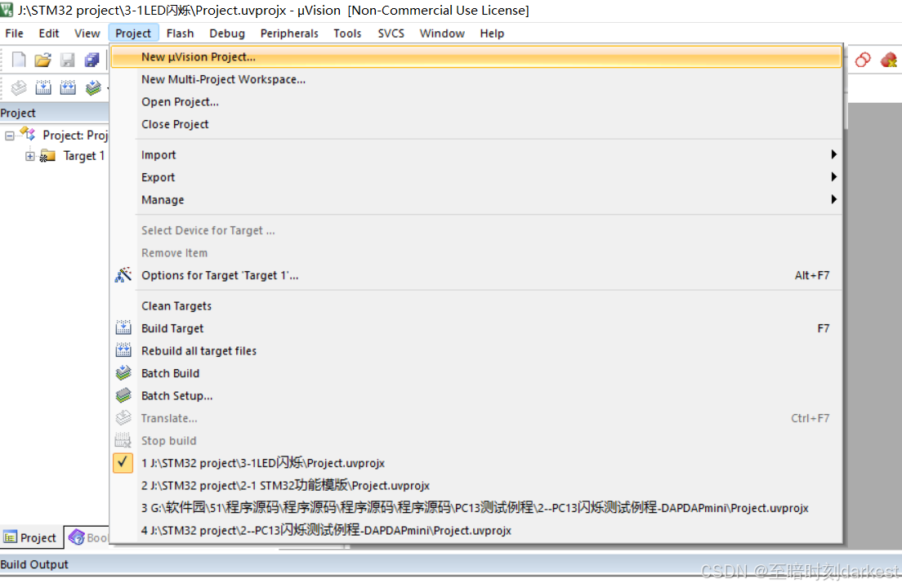Click the Batch Build menu icon

coord(123,373)
